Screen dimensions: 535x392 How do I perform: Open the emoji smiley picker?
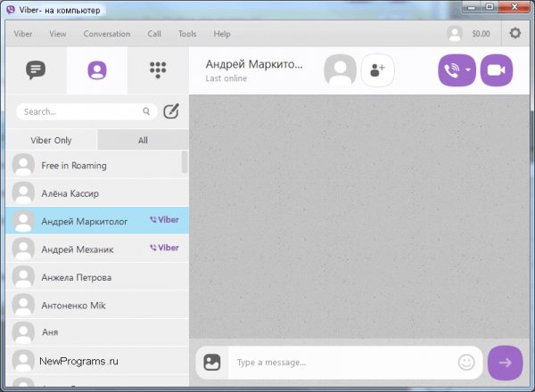point(466,362)
